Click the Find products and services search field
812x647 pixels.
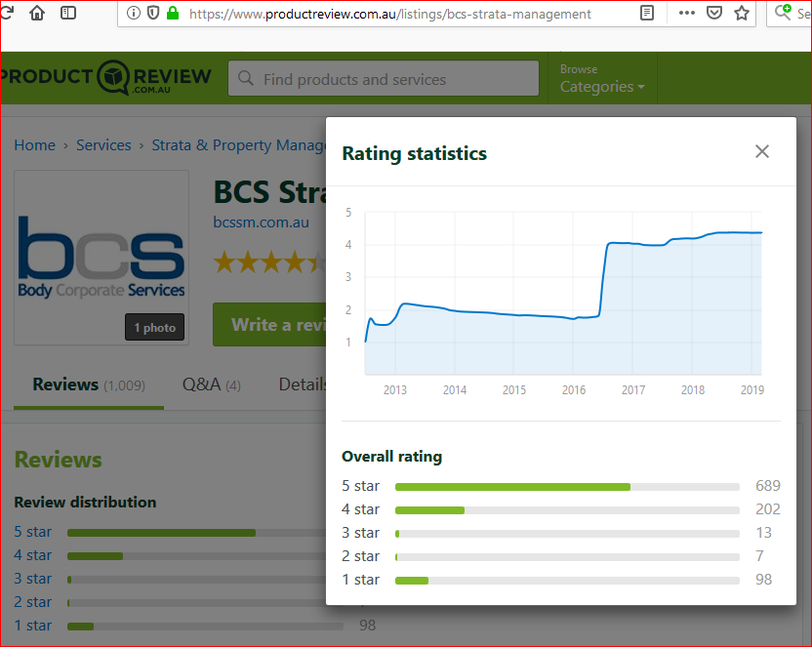[384, 79]
